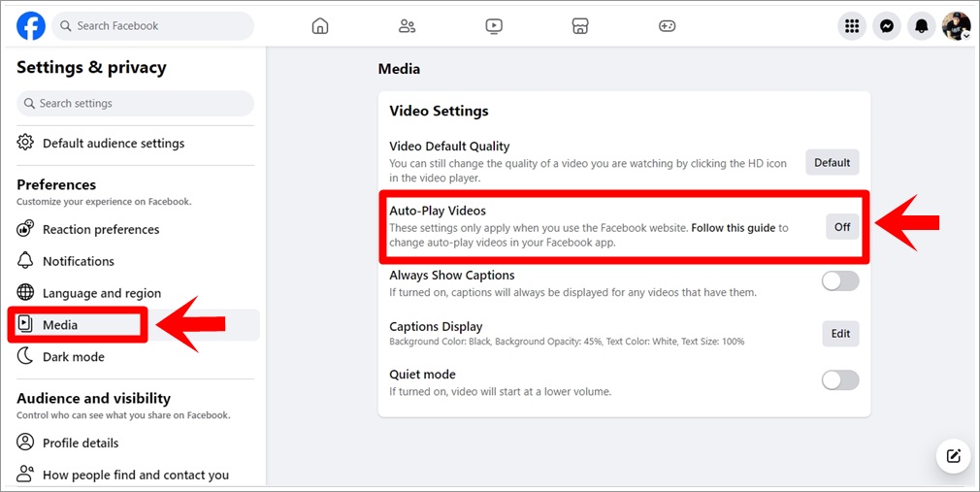Click the 'Audience and visibility' heading
The height and width of the screenshot is (492, 980).
point(94,399)
